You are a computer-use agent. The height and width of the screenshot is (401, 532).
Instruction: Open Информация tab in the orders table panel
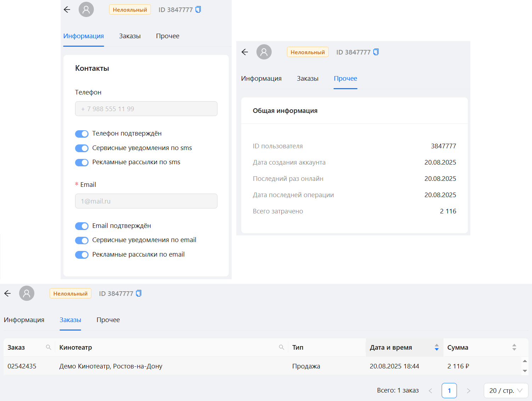coord(24,320)
